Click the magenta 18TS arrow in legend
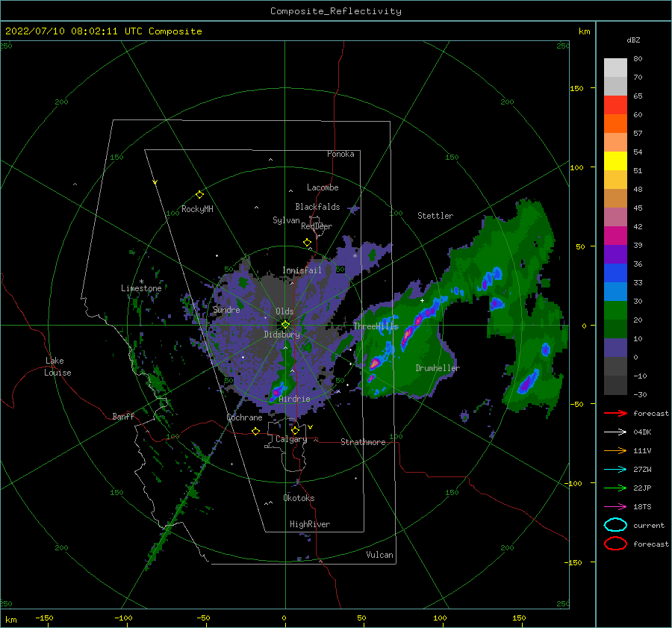The width and height of the screenshot is (672, 628). [x=615, y=507]
